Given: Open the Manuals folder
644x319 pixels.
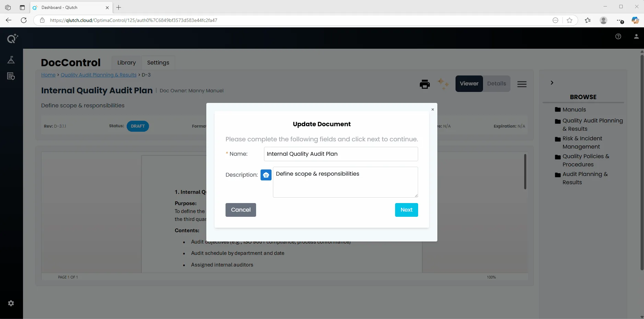Looking at the screenshot, I should point(571,110).
